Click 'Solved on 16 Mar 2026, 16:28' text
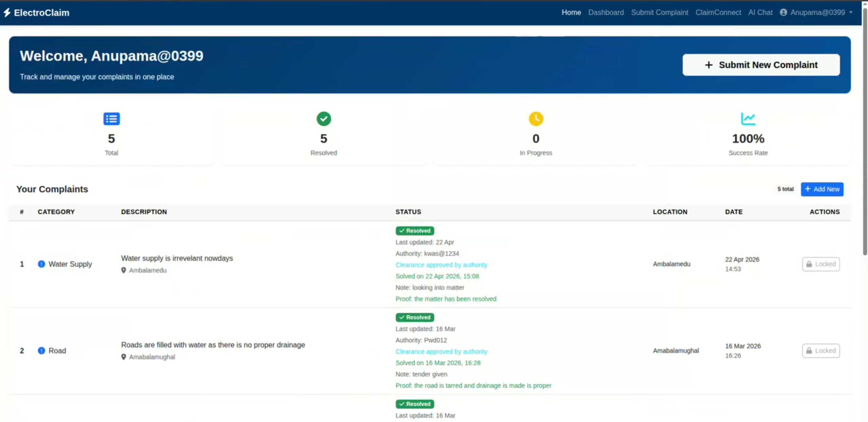Image resolution: width=868 pixels, height=422 pixels. 438,363
